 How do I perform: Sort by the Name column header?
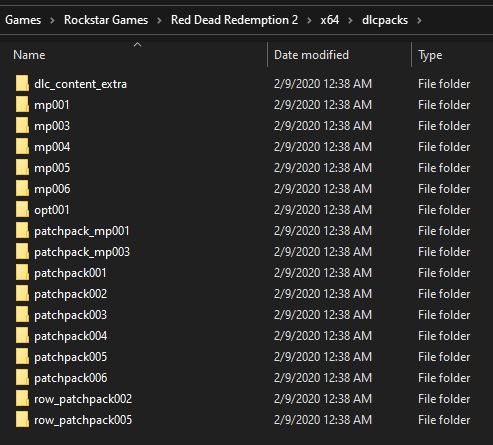[29, 55]
